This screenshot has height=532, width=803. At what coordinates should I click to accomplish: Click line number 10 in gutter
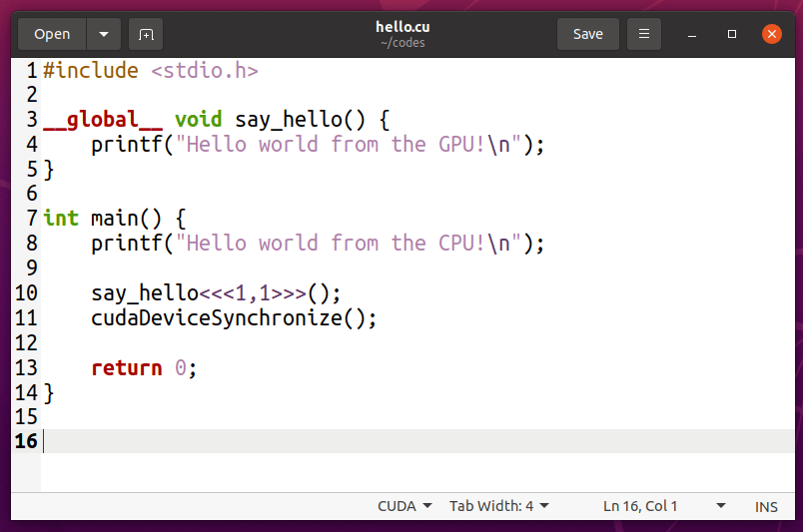pyautogui.click(x=26, y=292)
